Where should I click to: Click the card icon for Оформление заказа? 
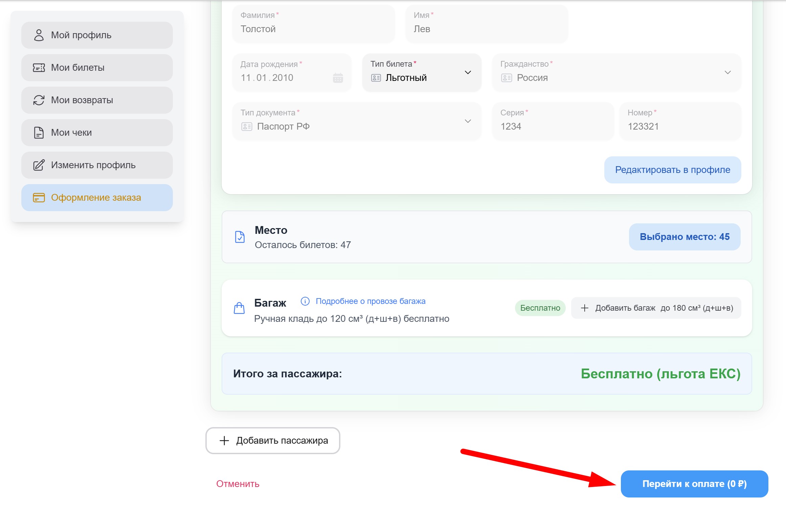pyautogui.click(x=39, y=198)
